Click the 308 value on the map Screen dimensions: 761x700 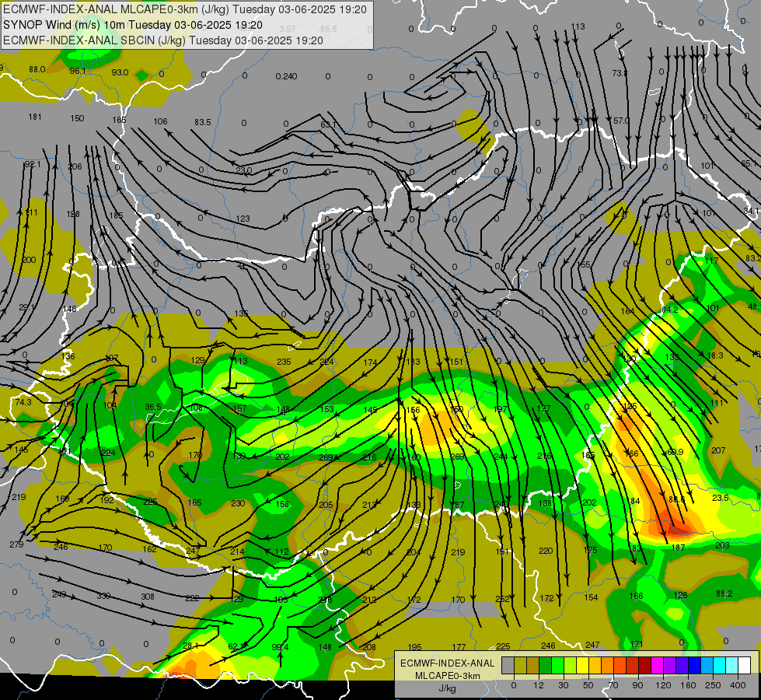click(148, 597)
